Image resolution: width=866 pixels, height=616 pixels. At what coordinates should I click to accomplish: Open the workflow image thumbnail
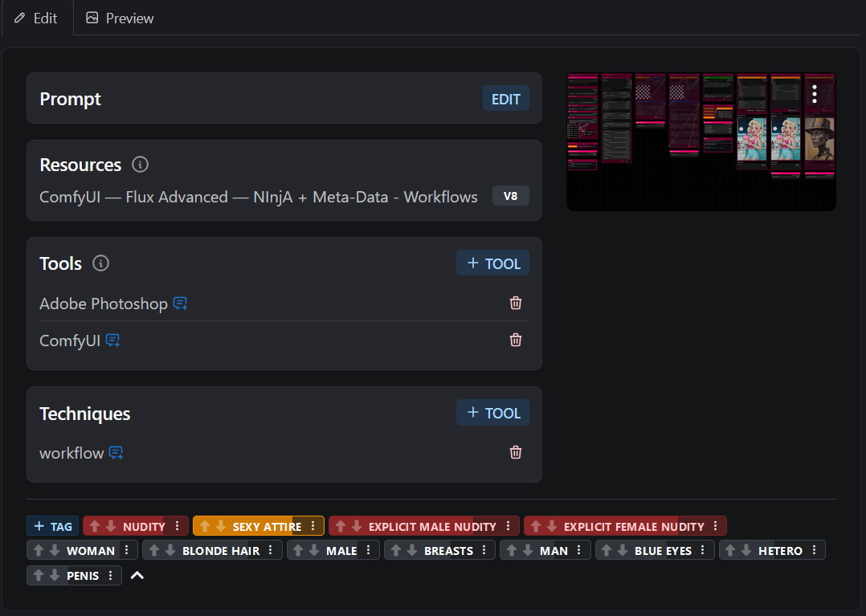click(701, 142)
